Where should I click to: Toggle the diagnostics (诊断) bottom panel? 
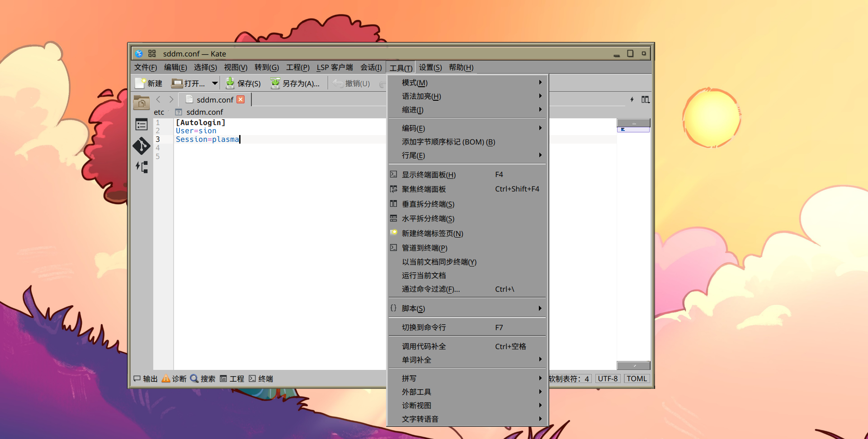(x=174, y=378)
